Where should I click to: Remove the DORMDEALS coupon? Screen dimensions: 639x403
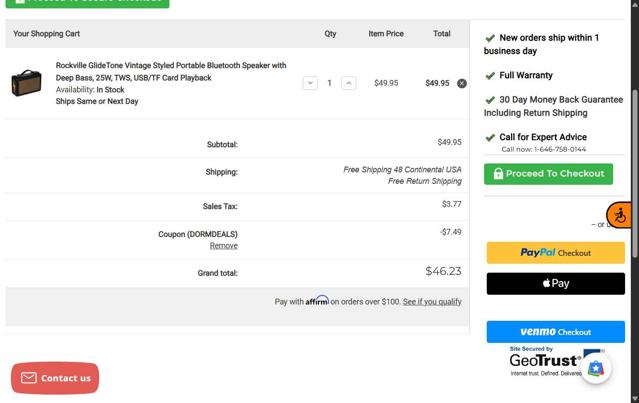tap(223, 246)
